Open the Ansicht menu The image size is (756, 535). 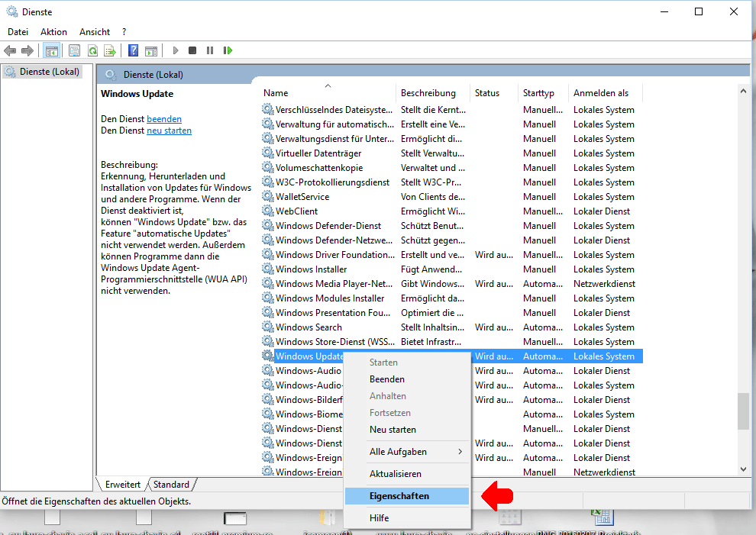tap(95, 32)
